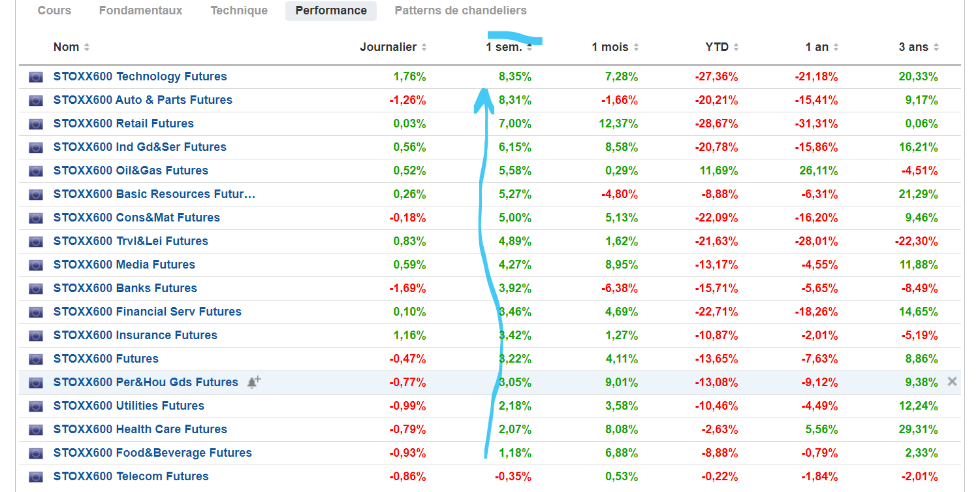Click the sort arrows next to 1 mois

636,47
